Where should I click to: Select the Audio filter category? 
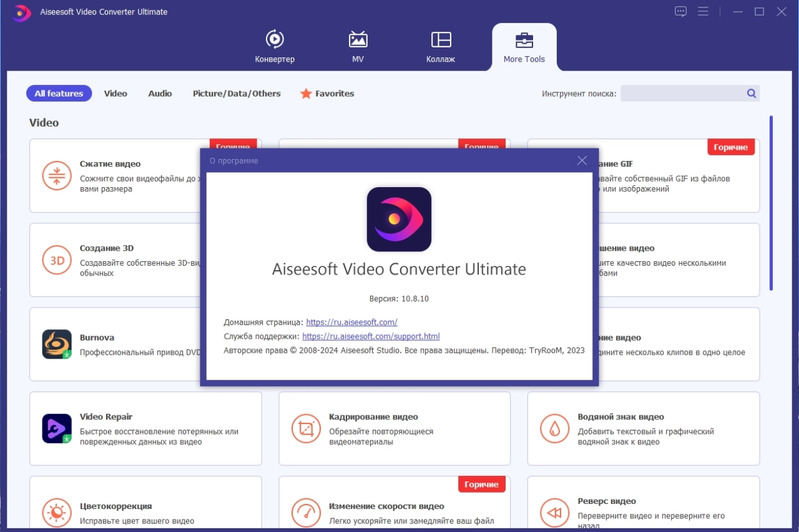pos(160,94)
